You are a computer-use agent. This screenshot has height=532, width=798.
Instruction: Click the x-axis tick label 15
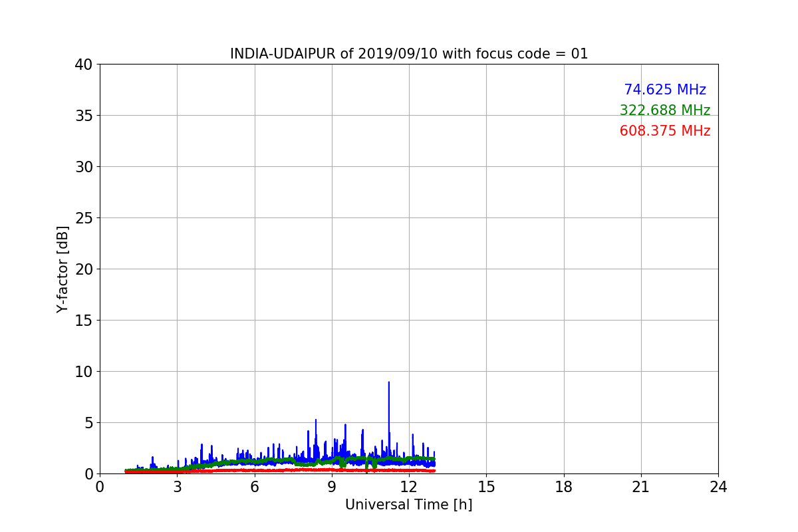click(x=486, y=487)
